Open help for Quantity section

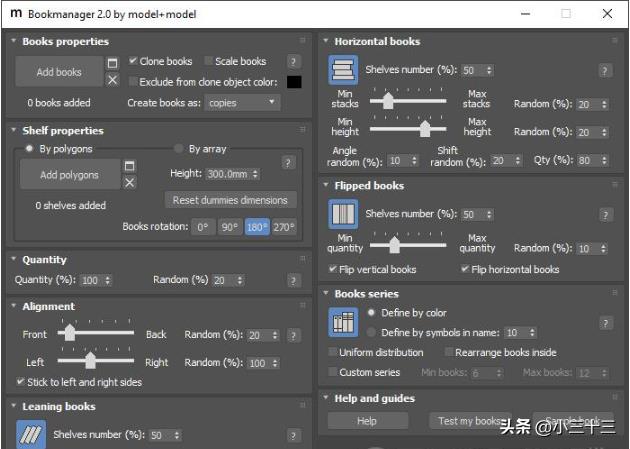point(294,280)
